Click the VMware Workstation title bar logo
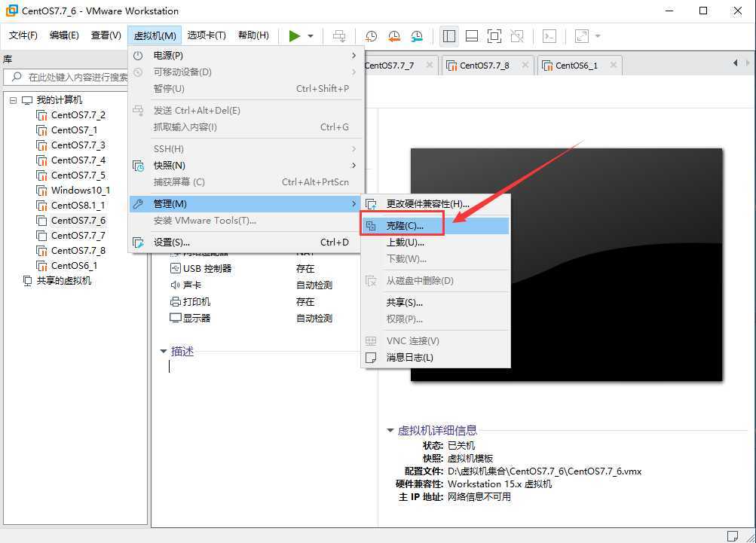The width and height of the screenshot is (756, 543). click(11, 11)
